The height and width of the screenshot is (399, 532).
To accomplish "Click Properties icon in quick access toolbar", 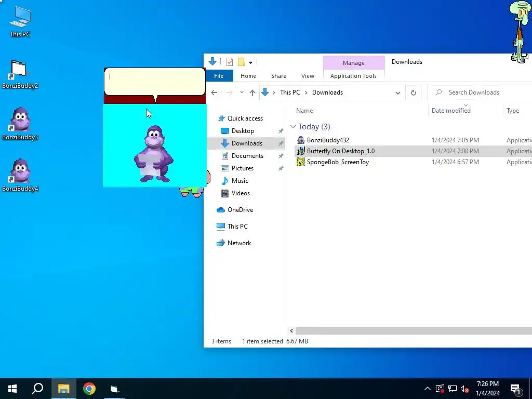I will tap(230, 62).
